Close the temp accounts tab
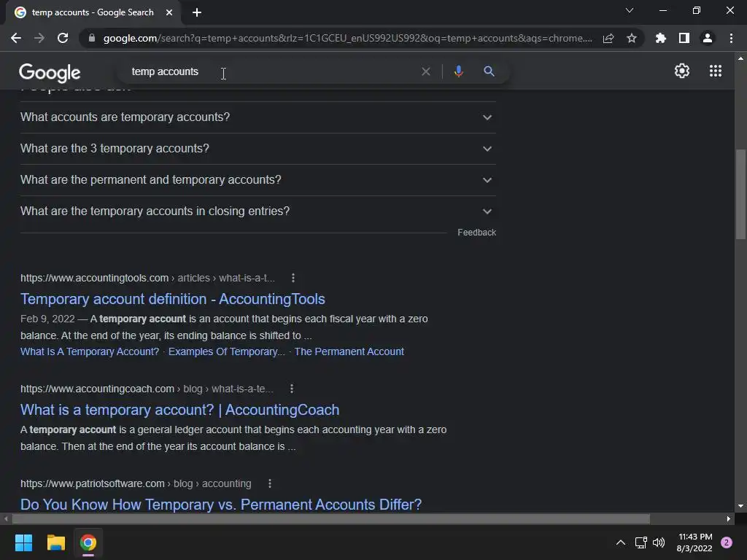747x560 pixels. point(169,12)
